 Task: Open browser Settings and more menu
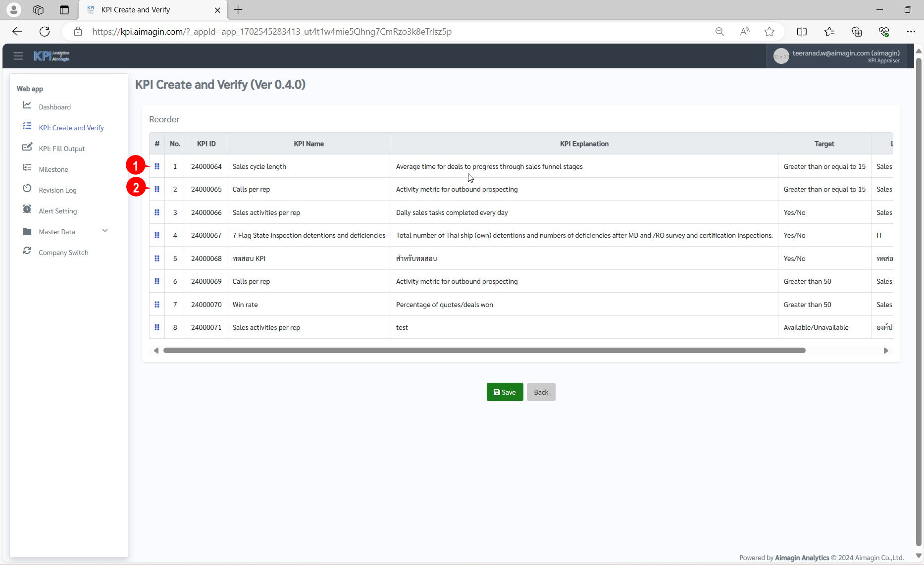click(911, 32)
